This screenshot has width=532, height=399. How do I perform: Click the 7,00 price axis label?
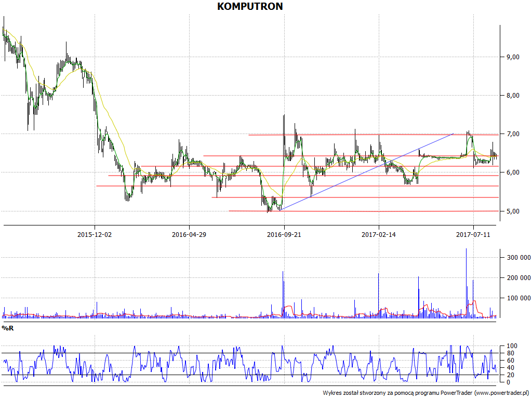(x=513, y=134)
